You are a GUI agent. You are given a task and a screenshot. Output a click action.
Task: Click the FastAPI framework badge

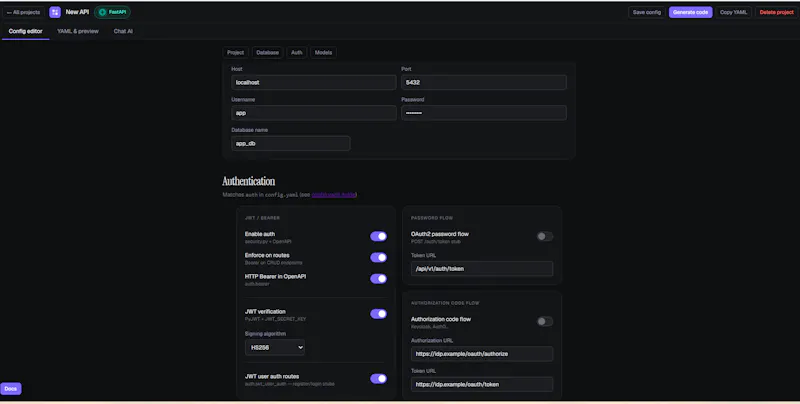point(112,12)
